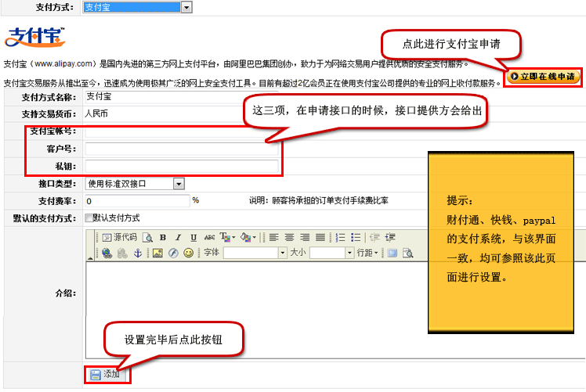
Task: Click the 添加 add button
Action: coord(107,374)
